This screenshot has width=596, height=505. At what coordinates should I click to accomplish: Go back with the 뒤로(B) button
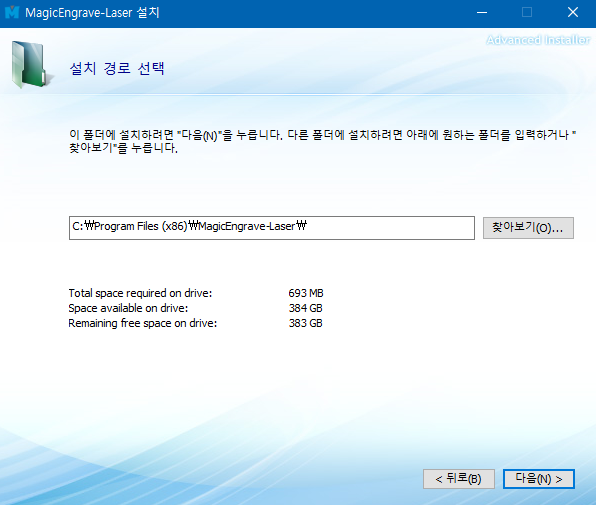tap(459, 479)
